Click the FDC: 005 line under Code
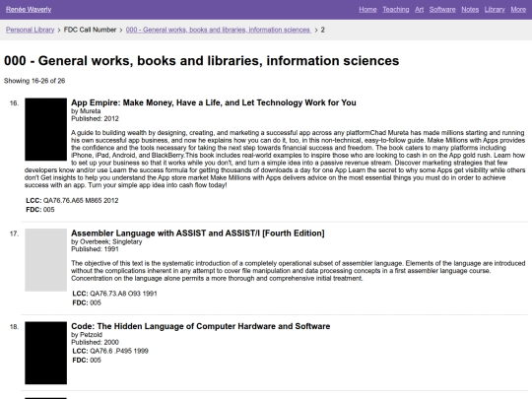Viewport: 532px width, 399px height. [87, 361]
